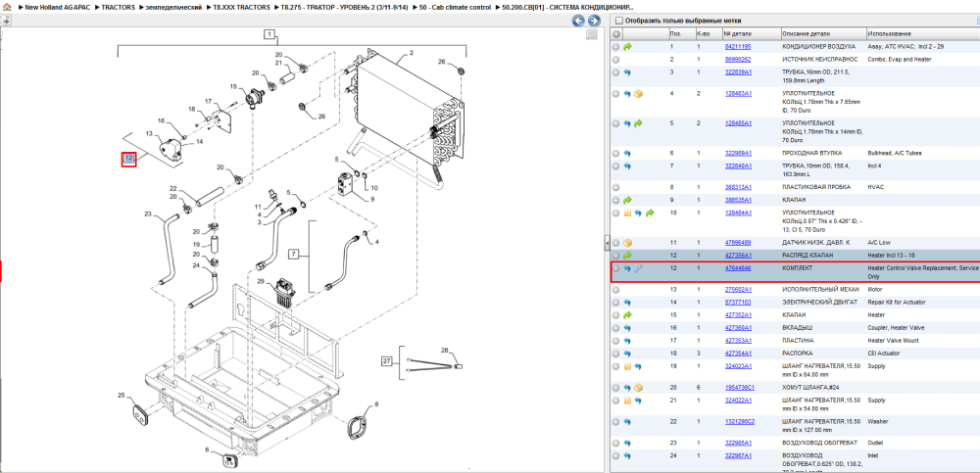The image size is (980, 473).
Task: Go to previous diagram with left arrow
Action: pyautogui.click(x=579, y=21)
